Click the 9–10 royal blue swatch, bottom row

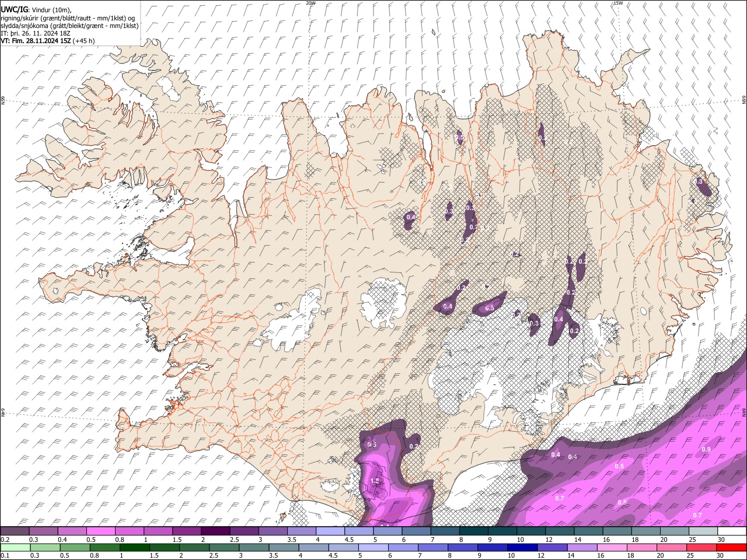(x=493, y=547)
